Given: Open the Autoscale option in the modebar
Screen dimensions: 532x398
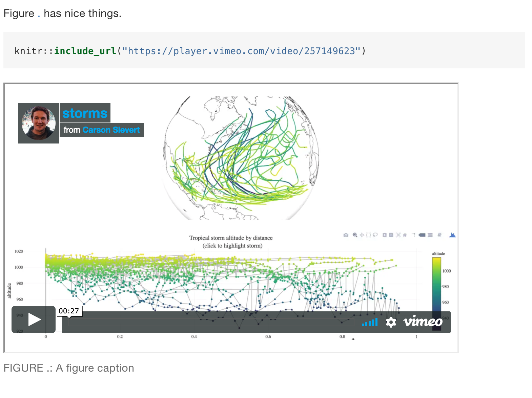Looking at the screenshot, I should pos(397,235).
